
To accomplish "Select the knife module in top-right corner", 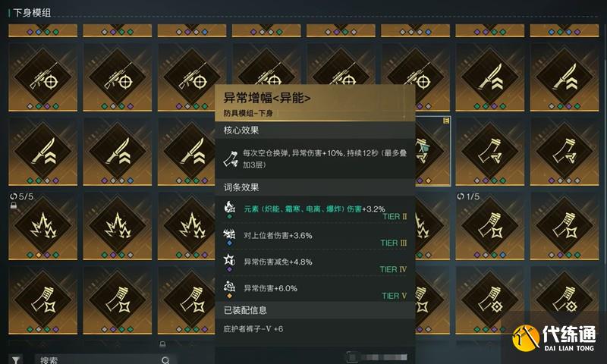I will [x=565, y=77].
